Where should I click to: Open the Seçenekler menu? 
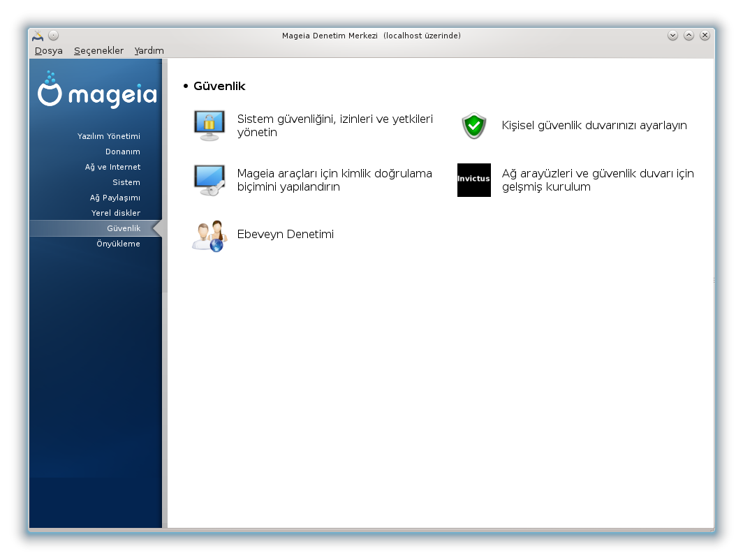(x=98, y=51)
